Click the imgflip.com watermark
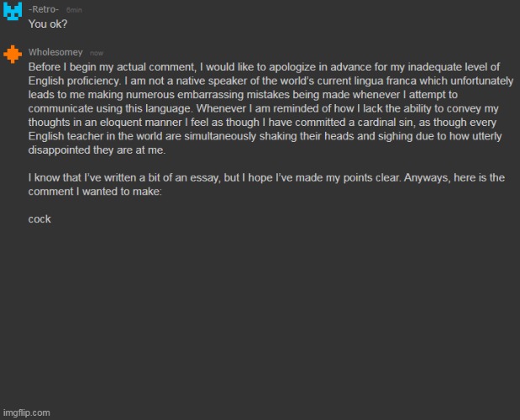The height and width of the screenshot is (420, 520). (26, 412)
